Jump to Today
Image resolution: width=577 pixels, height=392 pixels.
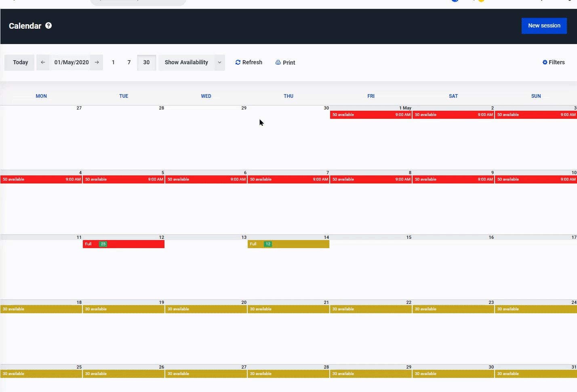tap(19, 62)
